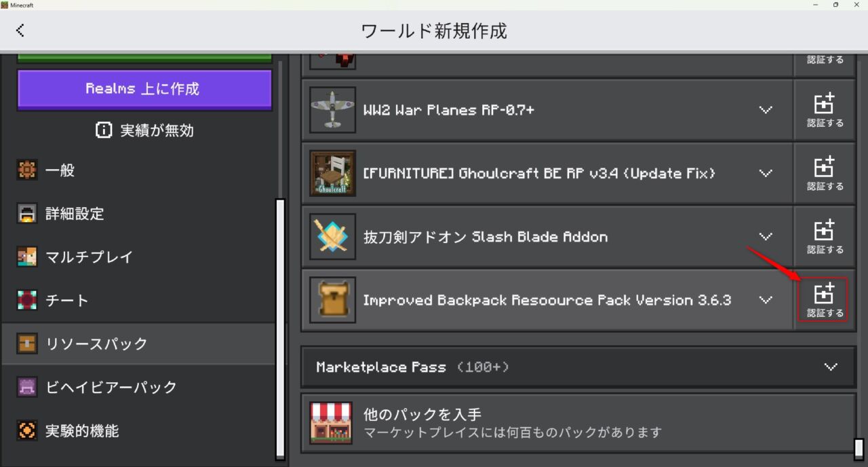Open the チート section

click(x=138, y=300)
